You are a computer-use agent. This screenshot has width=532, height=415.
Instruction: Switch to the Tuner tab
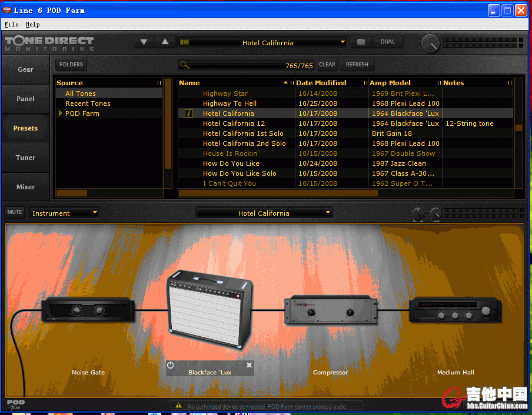point(25,158)
